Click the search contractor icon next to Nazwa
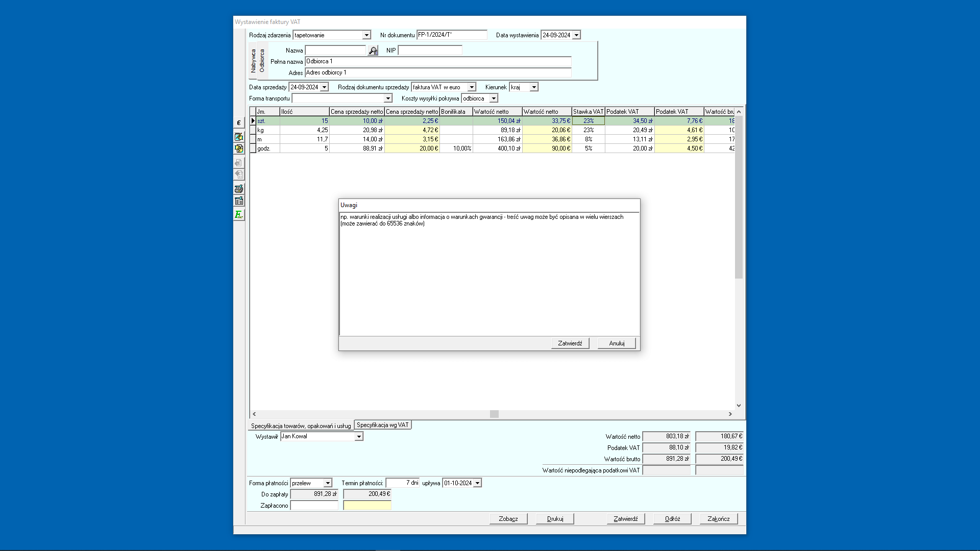980x551 pixels. 373,51
